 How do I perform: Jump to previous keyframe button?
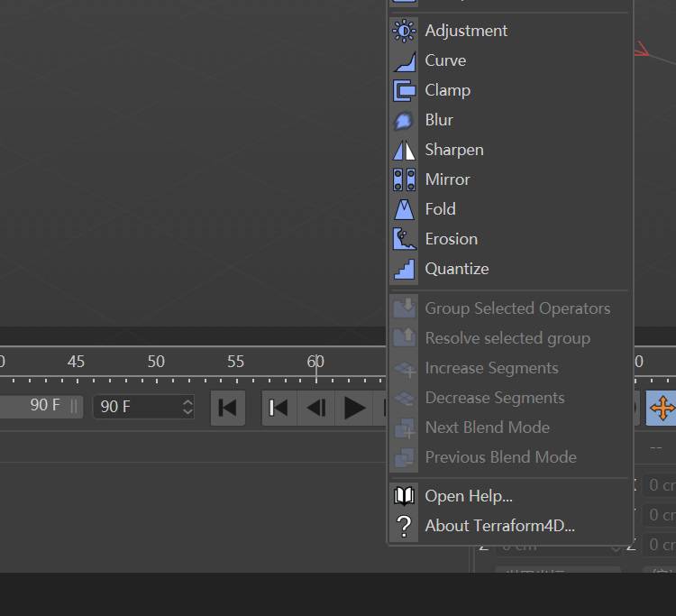(x=279, y=408)
